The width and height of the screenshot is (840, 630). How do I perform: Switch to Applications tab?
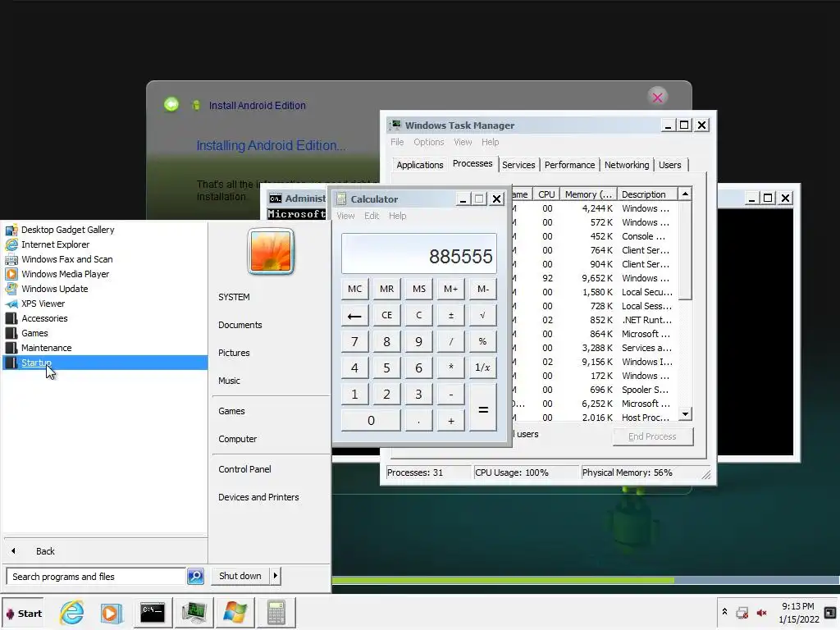click(x=420, y=165)
